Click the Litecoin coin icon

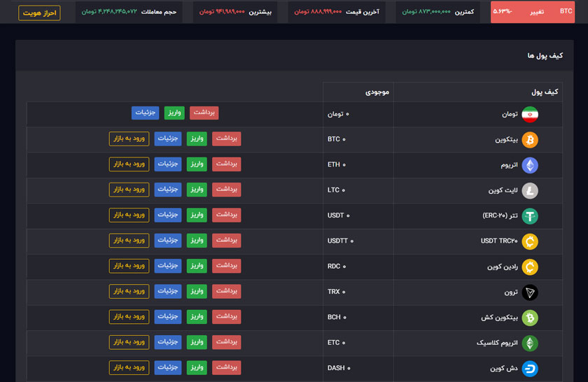(530, 190)
